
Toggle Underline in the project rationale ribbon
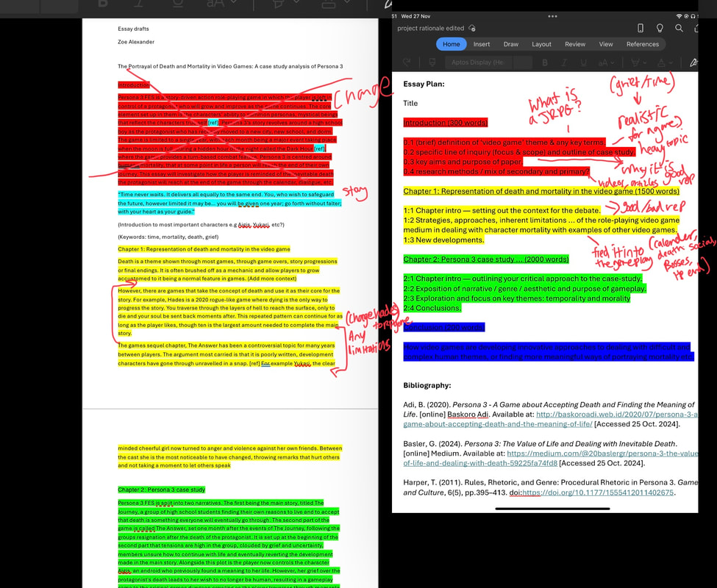pyautogui.click(x=583, y=62)
